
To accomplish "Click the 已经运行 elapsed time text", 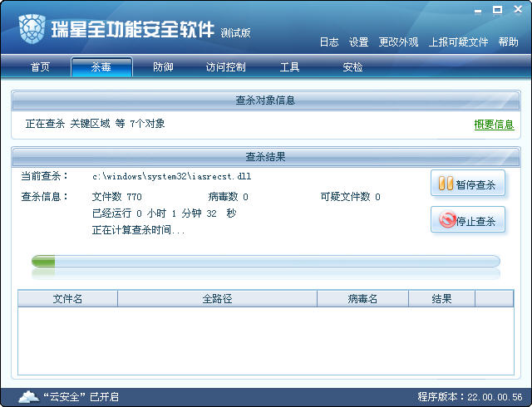I will click(164, 213).
